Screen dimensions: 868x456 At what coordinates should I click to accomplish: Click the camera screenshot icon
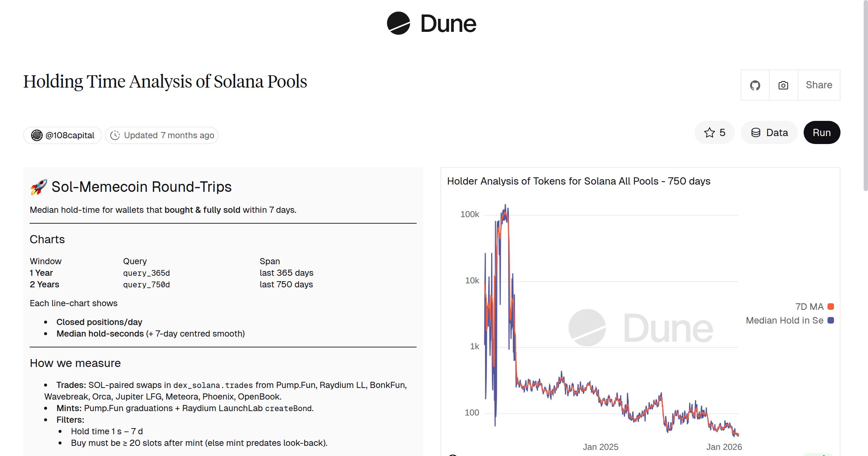tap(782, 85)
